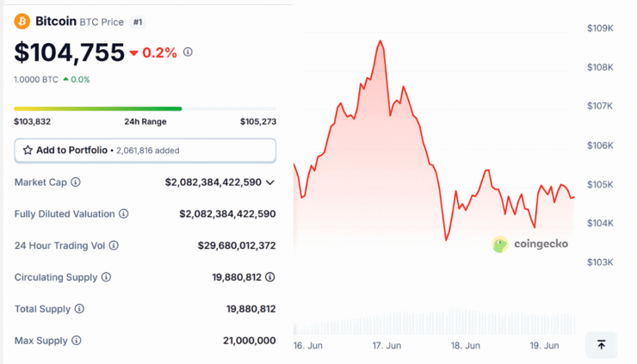
Task: Click the $107K axis label
Action: pos(600,106)
